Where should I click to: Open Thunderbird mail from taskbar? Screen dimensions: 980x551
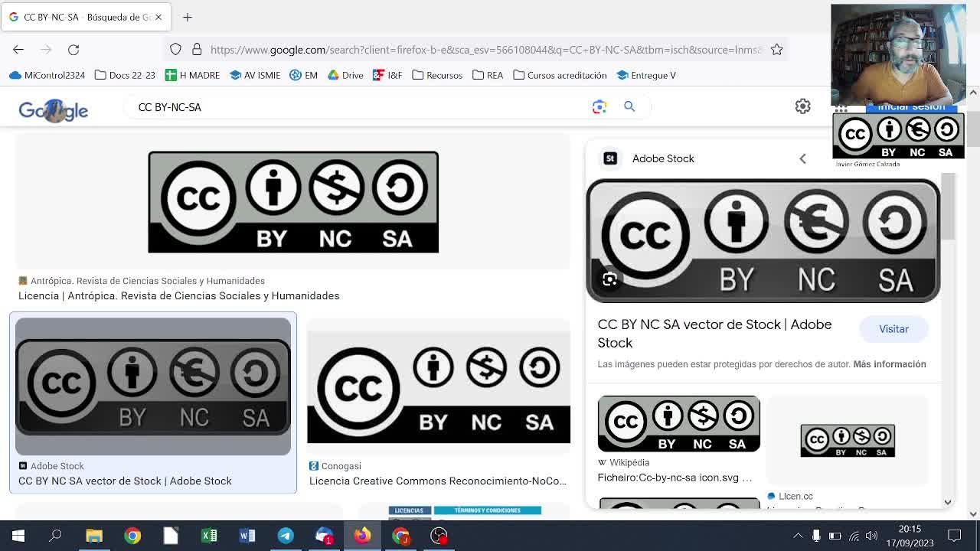click(324, 536)
